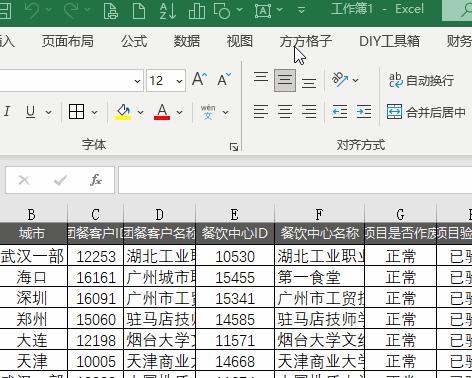This screenshot has width=472, height=378.
Task: Click the decrease indent icon
Action: (x=340, y=112)
